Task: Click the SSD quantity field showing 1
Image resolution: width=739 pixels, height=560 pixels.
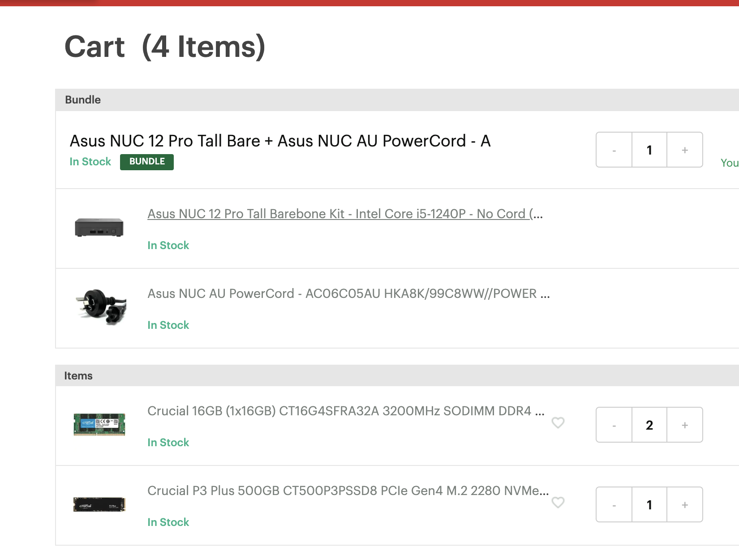Action: pyautogui.click(x=649, y=505)
